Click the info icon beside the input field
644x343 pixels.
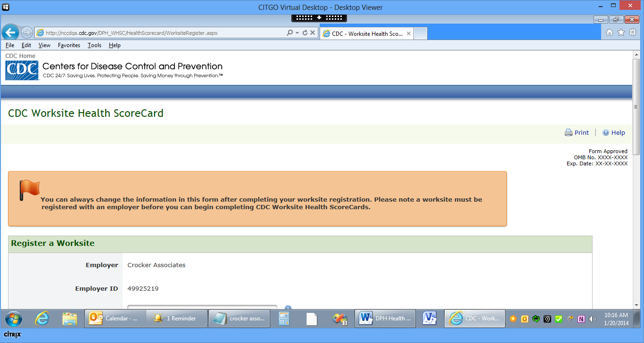[288, 309]
